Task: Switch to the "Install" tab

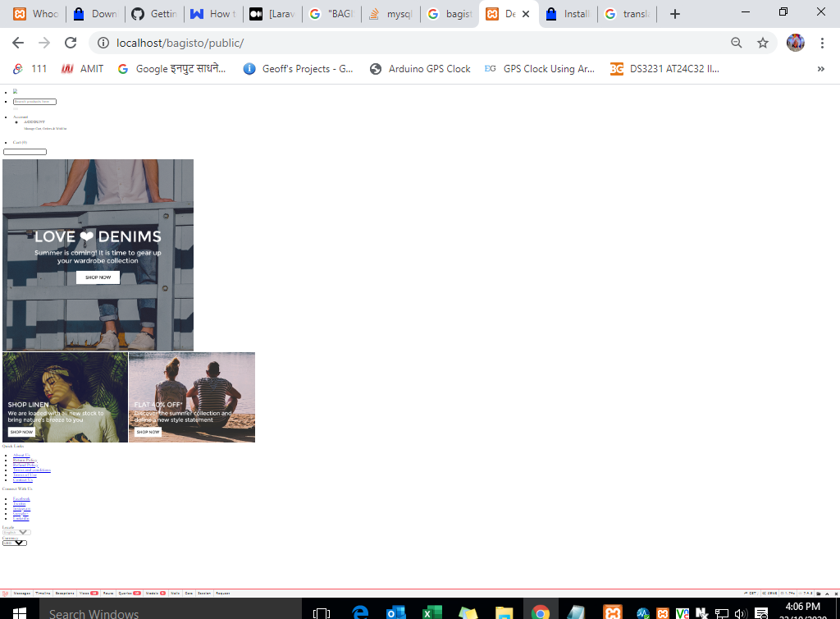Action: tap(568, 14)
